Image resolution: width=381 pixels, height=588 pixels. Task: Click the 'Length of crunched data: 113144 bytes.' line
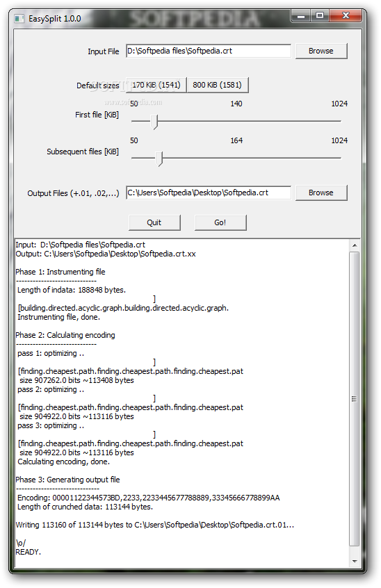pyautogui.click(x=85, y=507)
